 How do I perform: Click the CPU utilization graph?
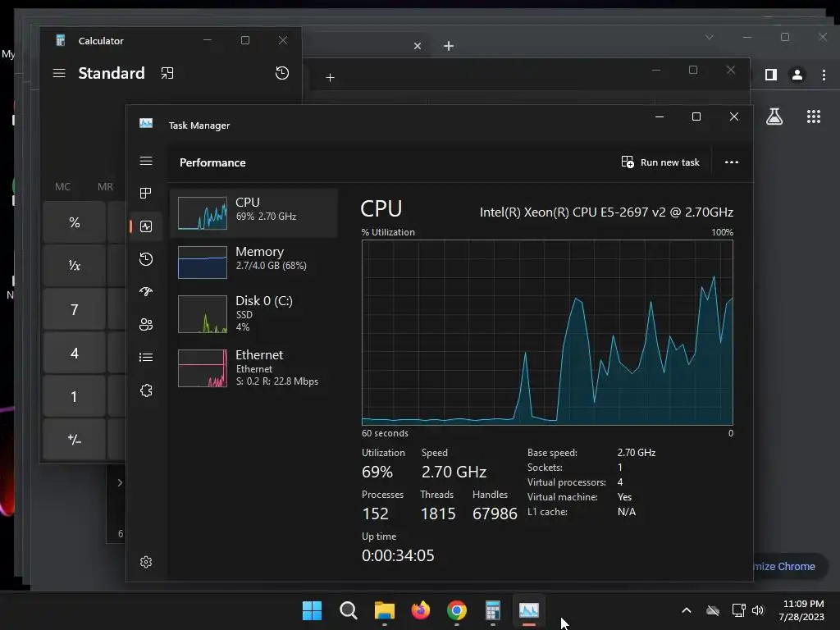coord(547,333)
